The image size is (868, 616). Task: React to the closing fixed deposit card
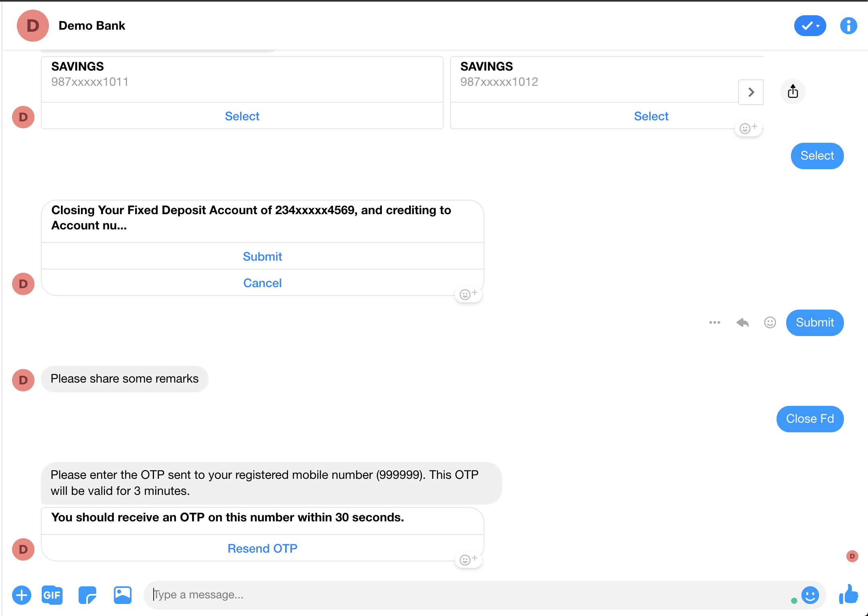[x=468, y=294]
